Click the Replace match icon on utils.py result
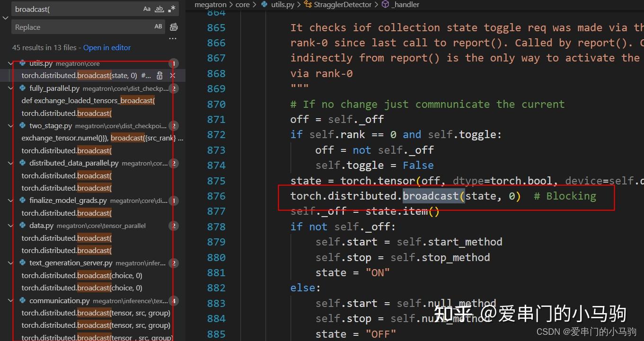Viewport: 644px width, 341px height. 159,75
